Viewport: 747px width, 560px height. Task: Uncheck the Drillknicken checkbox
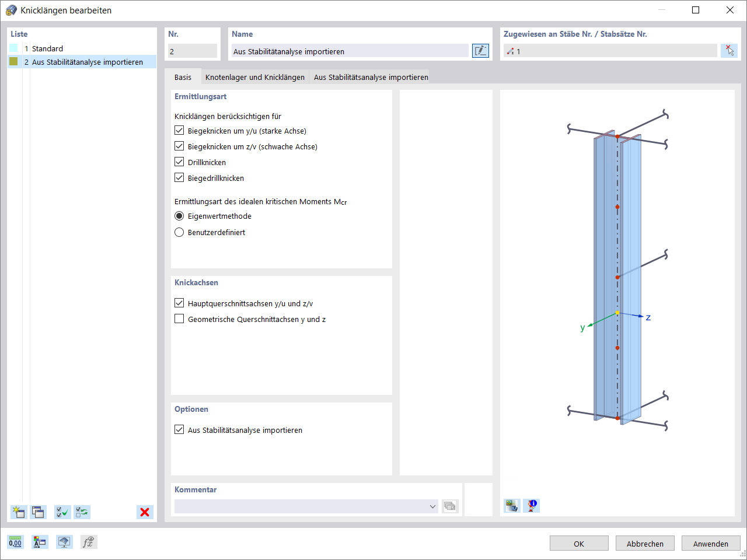[179, 162]
